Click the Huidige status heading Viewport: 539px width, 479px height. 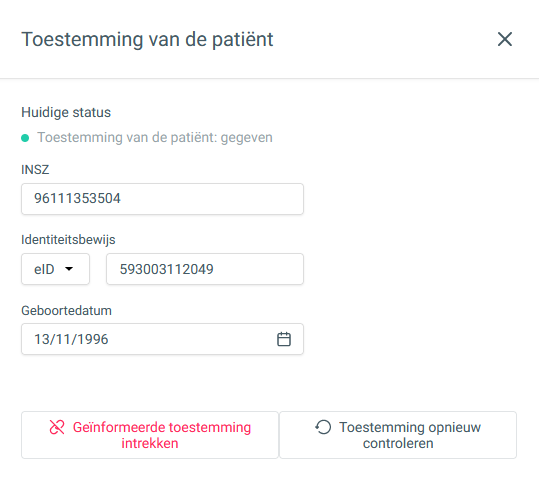(x=66, y=112)
